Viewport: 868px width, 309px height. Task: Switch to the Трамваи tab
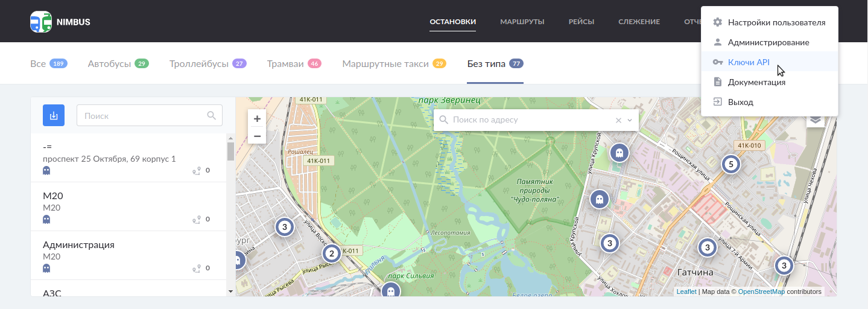285,63
